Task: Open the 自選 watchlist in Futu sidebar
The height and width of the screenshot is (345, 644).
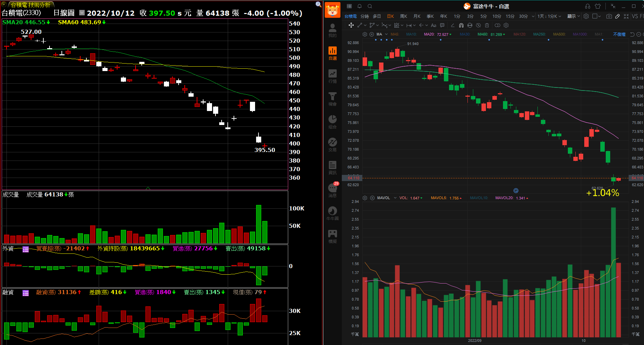Action: coord(332,53)
